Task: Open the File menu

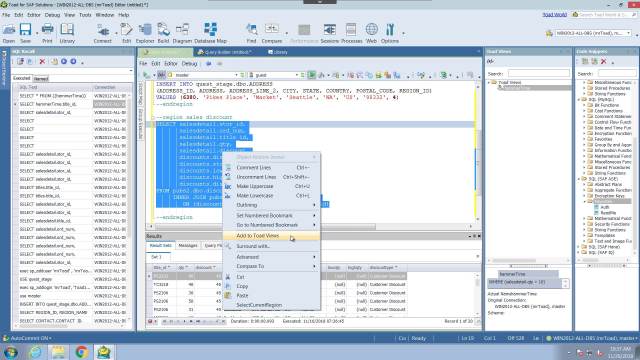Action: (6, 15)
